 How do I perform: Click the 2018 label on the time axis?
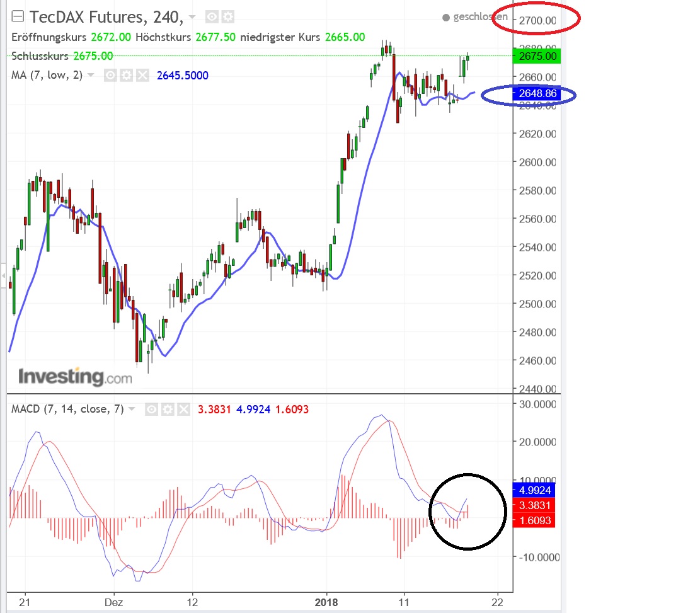tap(326, 602)
